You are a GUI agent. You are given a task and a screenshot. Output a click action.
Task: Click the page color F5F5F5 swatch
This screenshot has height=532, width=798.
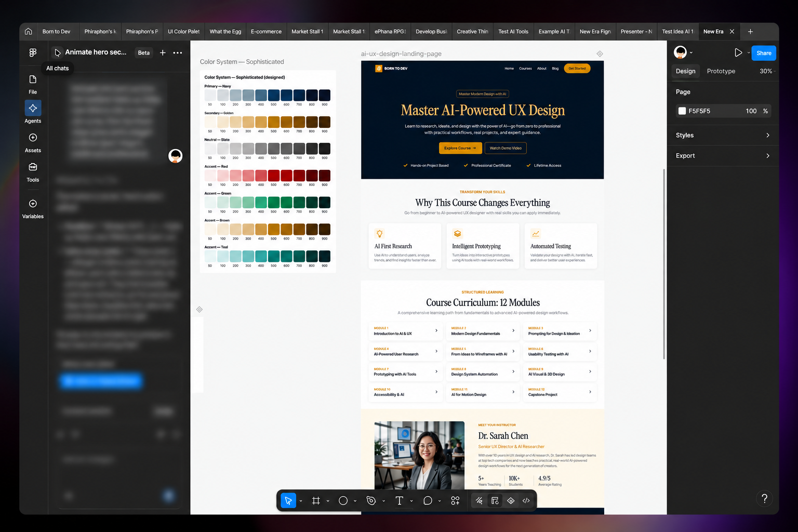point(682,111)
